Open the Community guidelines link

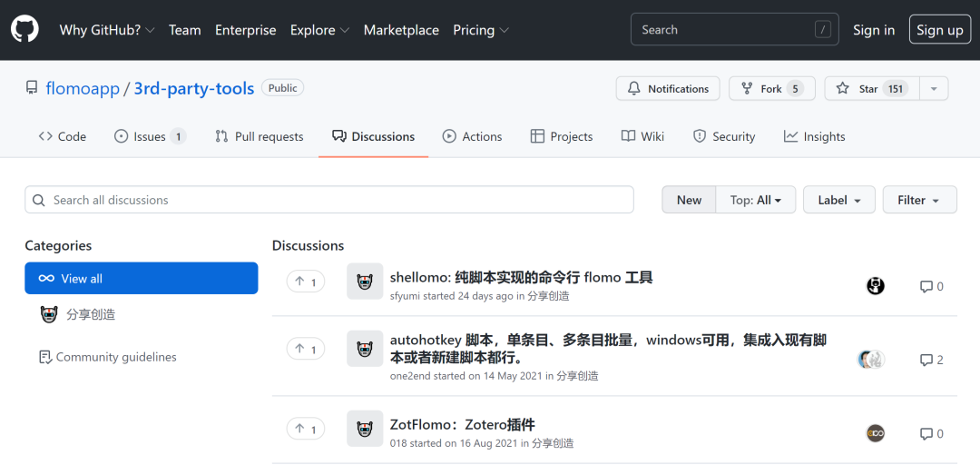107,357
